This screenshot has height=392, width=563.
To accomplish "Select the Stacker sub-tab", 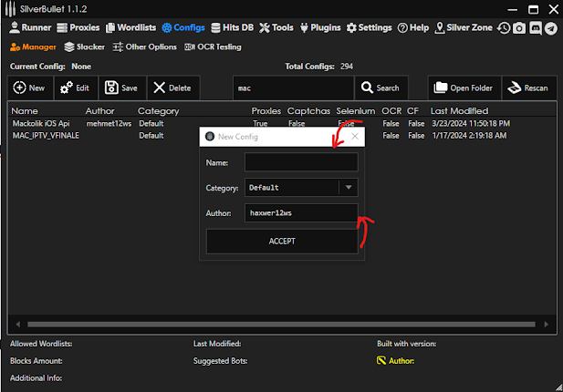I will click(84, 47).
